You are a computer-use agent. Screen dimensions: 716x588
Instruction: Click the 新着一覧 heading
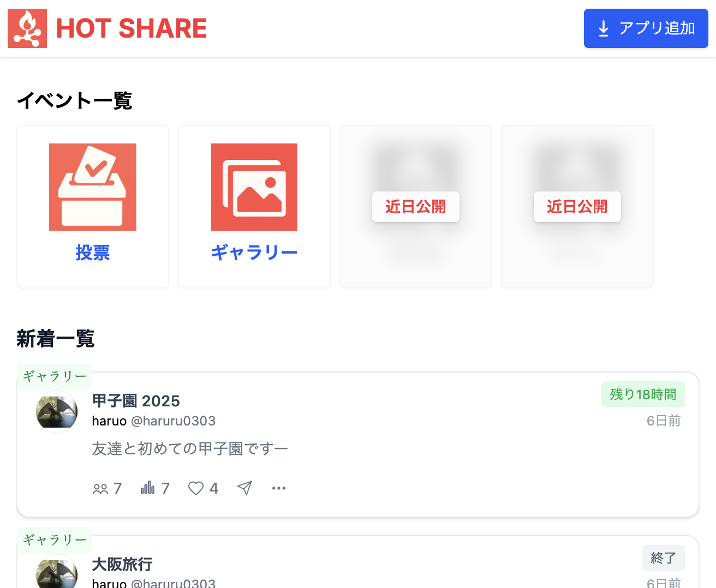56,339
